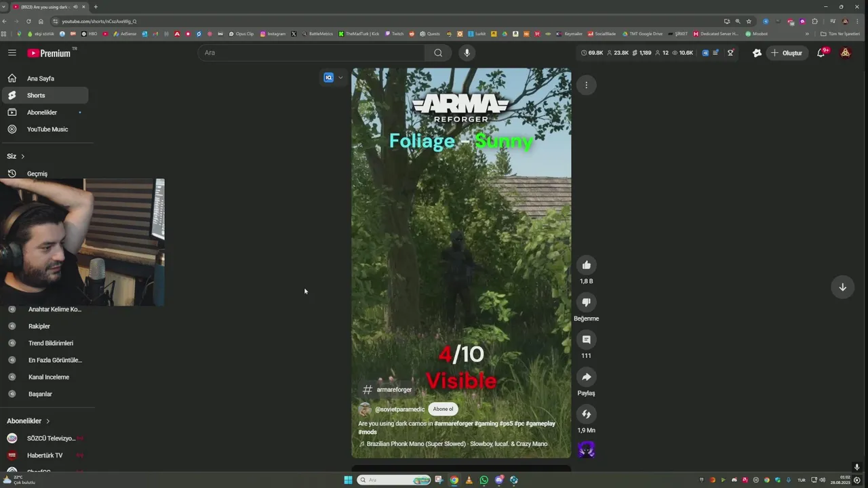Click the vidIQ badge beside the Short
This screenshot has height=488, width=868.
329,77
